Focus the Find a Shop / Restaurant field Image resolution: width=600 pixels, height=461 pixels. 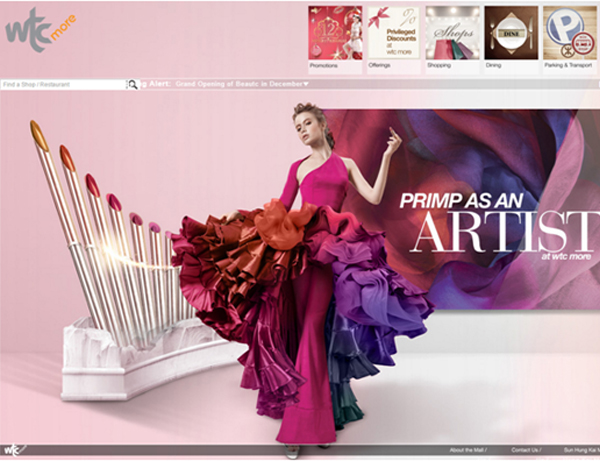tap(64, 85)
